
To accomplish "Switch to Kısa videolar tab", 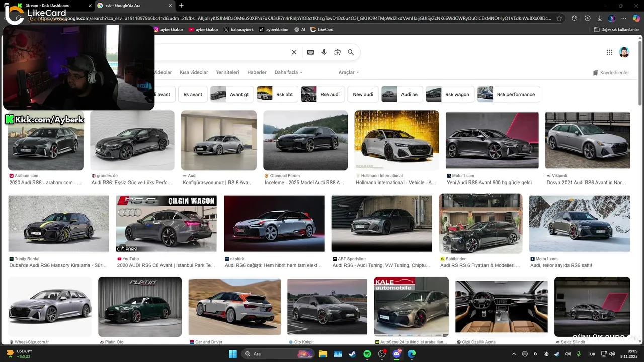I will pyautogui.click(x=194, y=72).
